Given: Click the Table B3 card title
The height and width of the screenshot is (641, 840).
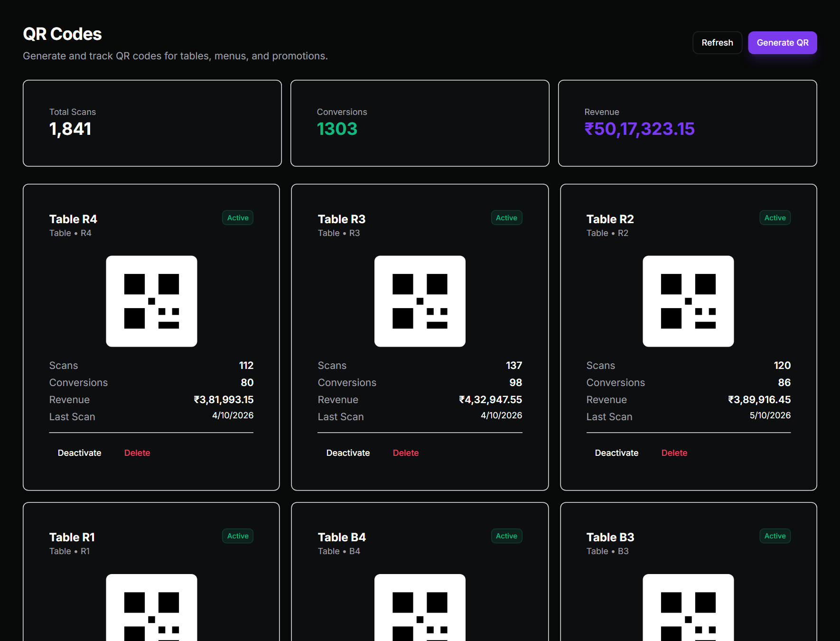Looking at the screenshot, I should pyautogui.click(x=610, y=537).
